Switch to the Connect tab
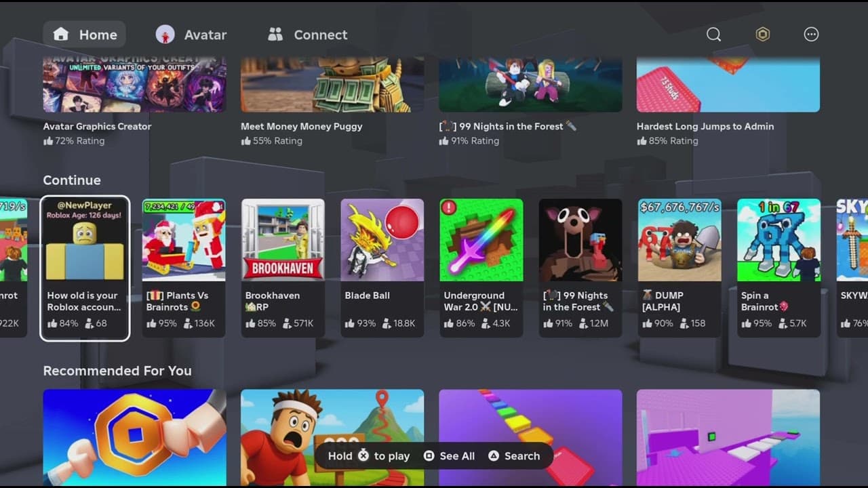Screen dimensions: 868x488 coord(307,35)
